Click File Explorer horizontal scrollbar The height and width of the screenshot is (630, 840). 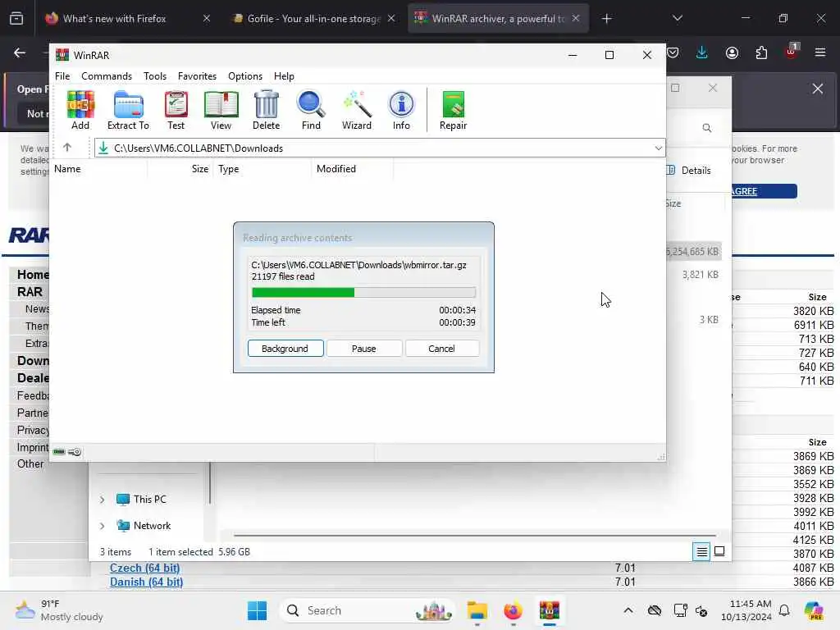pos(475,535)
